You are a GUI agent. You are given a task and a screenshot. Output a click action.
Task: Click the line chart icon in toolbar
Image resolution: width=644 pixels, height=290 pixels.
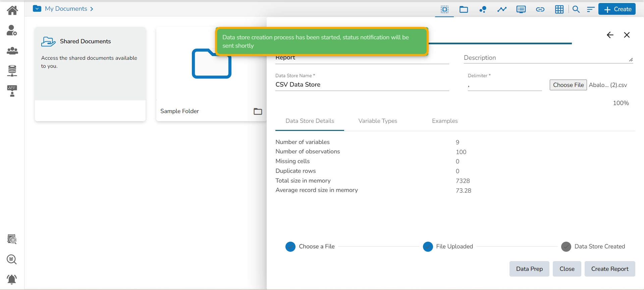(502, 9)
